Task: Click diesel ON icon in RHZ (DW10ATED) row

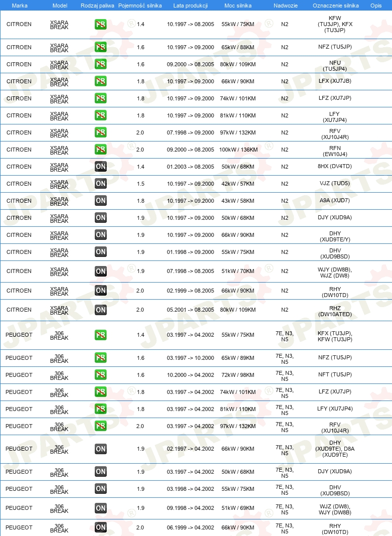Action: pyautogui.click(x=100, y=310)
